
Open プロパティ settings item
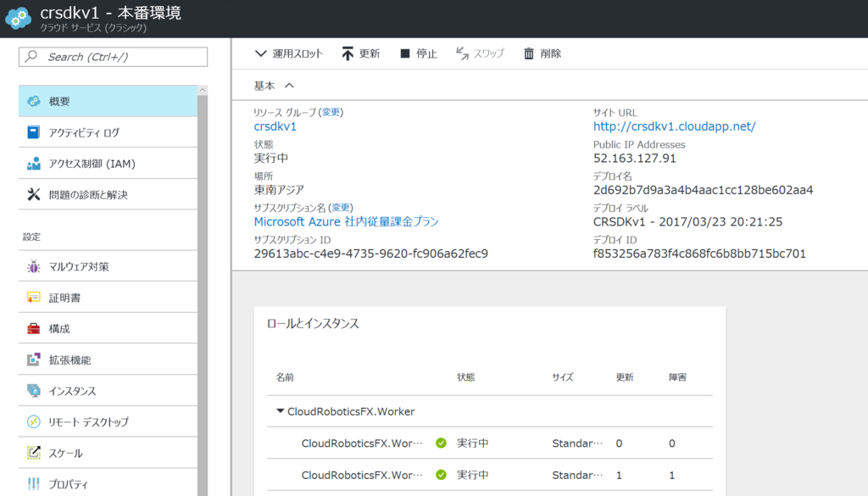108,484
